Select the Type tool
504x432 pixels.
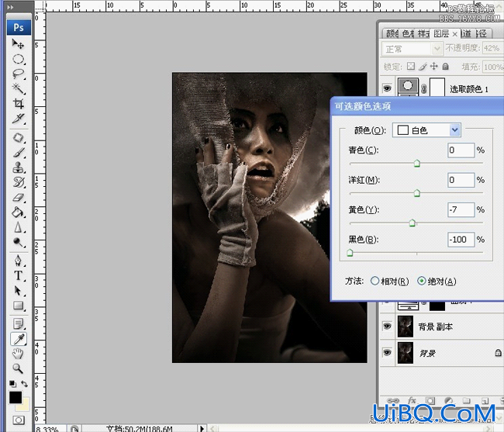[x=18, y=275]
